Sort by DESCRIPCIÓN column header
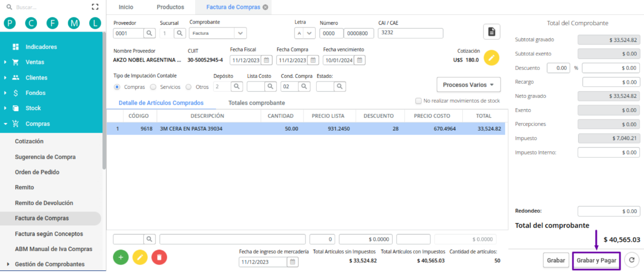This screenshot has width=644, height=273. [207, 116]
